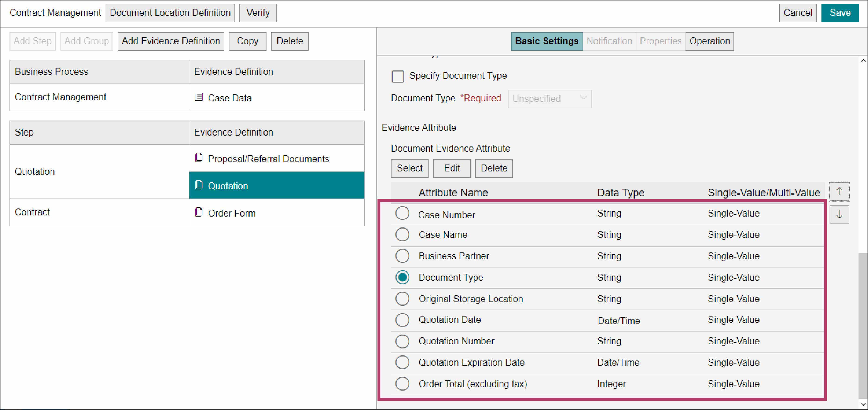Select the Order Total (excluding tax) radio button
The height and width of the screenshot is (410, 868).
click(x=402, y=384)
